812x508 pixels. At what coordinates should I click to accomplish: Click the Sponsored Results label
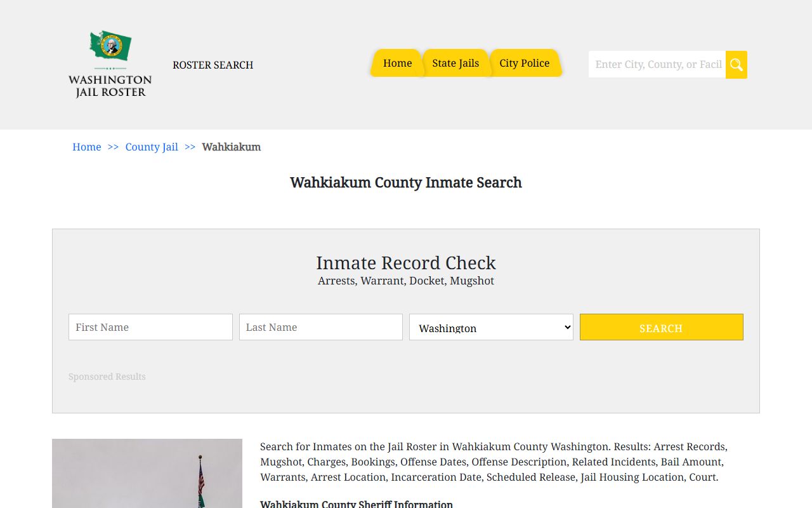coord(107,377)
